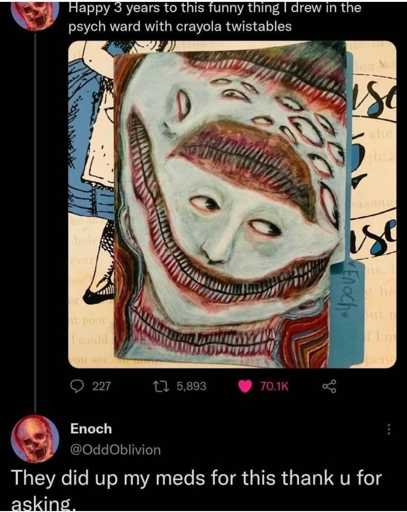This screenshot has height=512, width=407.
Task: Tap the Alice illustration on photo's left edge
Action: coord(92,167)
